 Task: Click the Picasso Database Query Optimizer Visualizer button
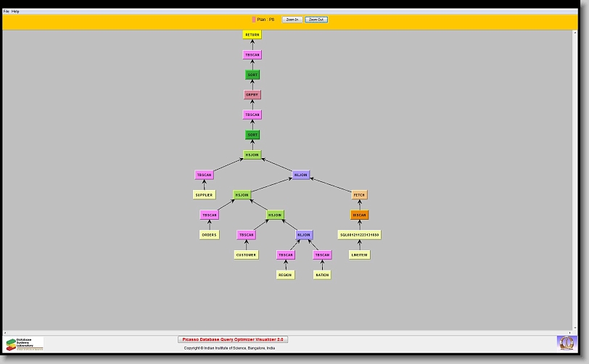(x=233, y=339)
